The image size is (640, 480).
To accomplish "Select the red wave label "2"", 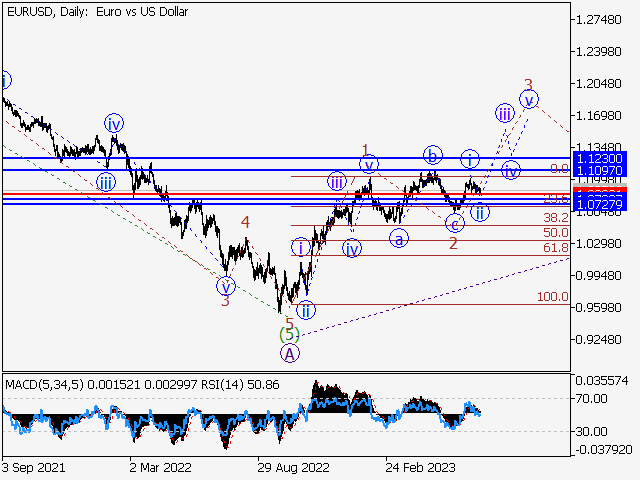I will [x=453, y=244].
